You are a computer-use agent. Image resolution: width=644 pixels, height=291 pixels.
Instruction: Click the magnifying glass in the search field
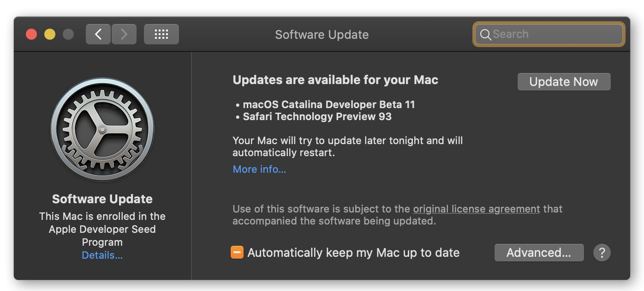(x=485, y=35)
